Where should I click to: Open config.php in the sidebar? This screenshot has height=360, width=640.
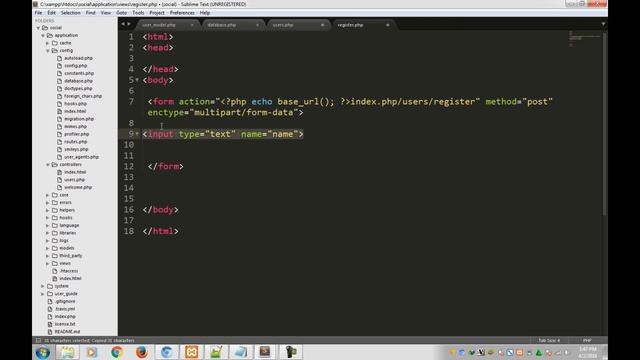pos(76,66)
